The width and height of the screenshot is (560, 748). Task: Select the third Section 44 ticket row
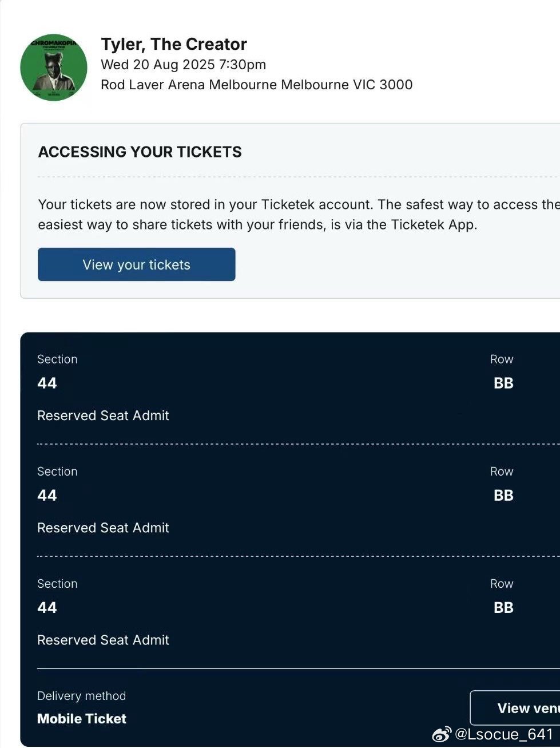(x=290, y=612)
